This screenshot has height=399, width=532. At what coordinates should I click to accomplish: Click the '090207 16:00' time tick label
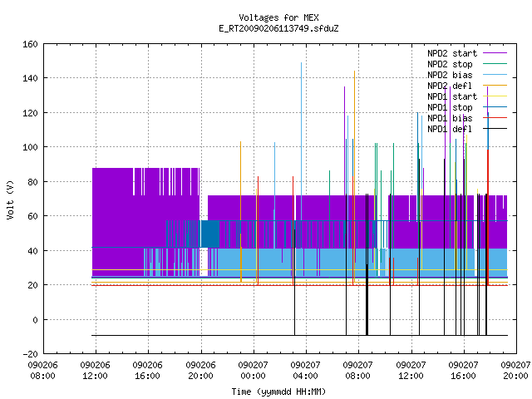coord(464,371)
